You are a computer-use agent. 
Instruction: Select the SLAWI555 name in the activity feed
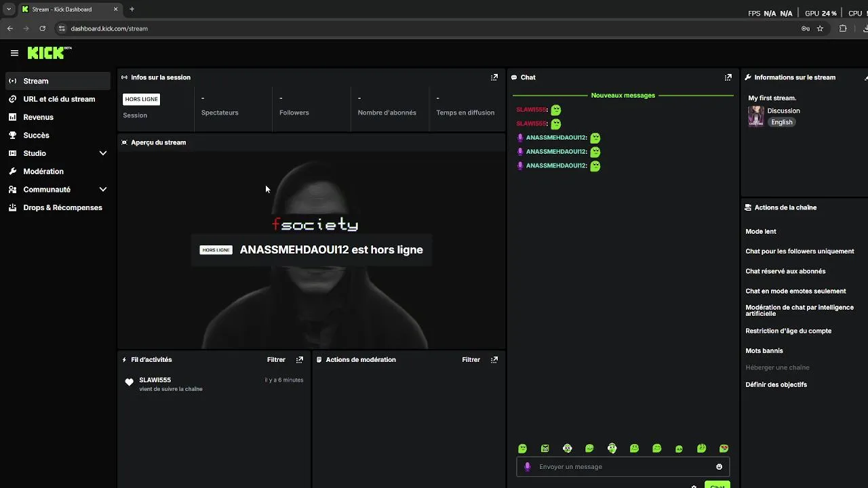coord(155,380)
